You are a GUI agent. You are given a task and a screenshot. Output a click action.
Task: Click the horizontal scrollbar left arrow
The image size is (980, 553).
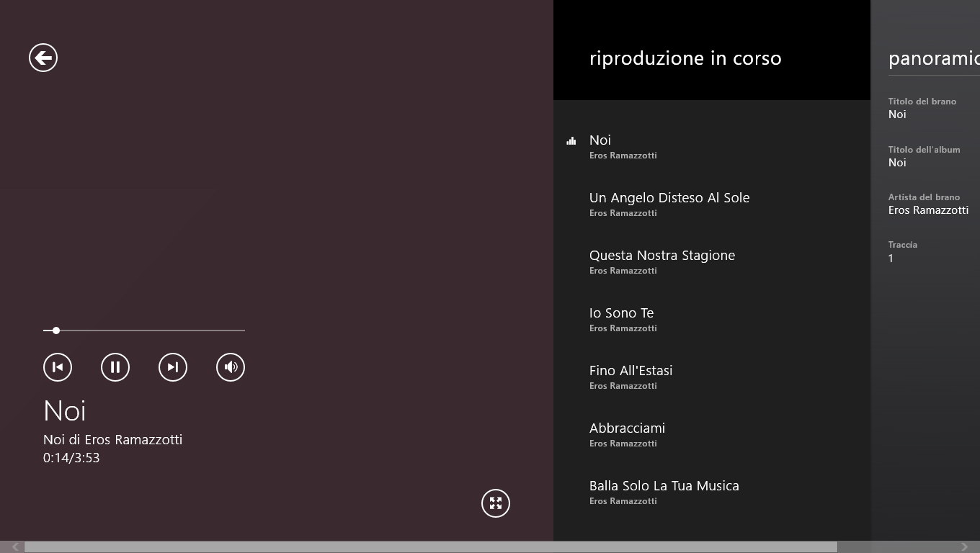(x=15, y=547)
